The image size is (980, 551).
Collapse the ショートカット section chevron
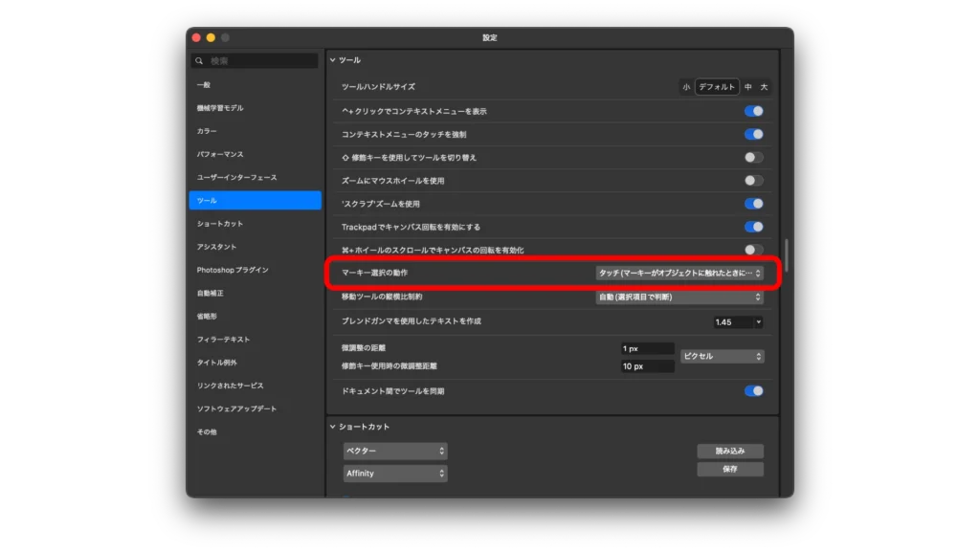coord(333,427)
